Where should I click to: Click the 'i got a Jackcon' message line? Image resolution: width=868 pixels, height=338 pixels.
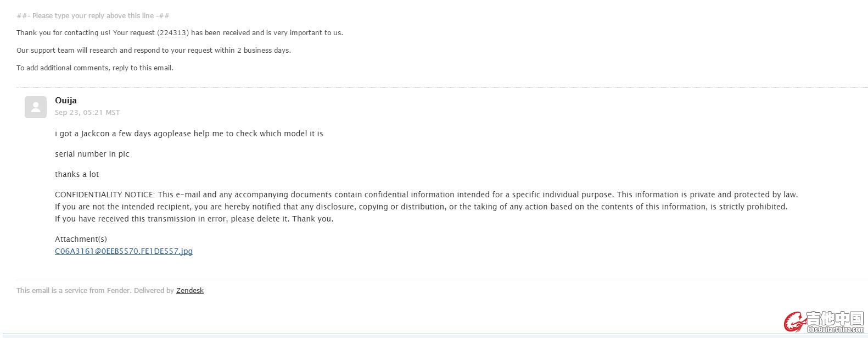[189, 134]
